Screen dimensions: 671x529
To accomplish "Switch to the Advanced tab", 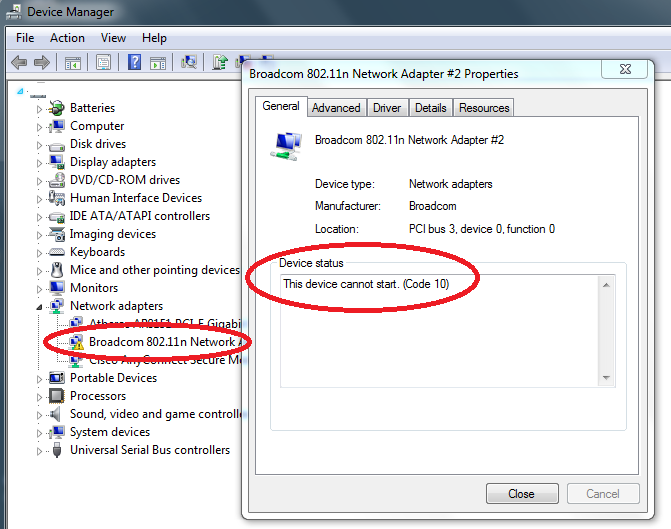I will click(336, 108).
